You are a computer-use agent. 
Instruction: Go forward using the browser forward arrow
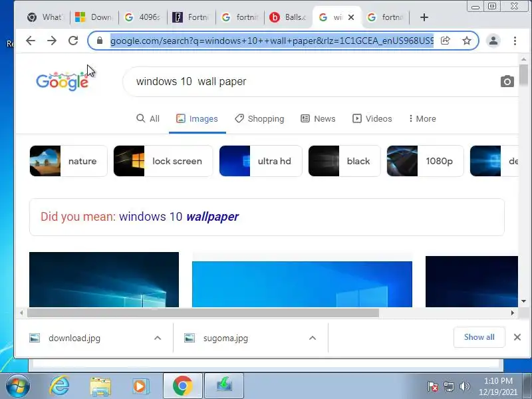point(52,41)
